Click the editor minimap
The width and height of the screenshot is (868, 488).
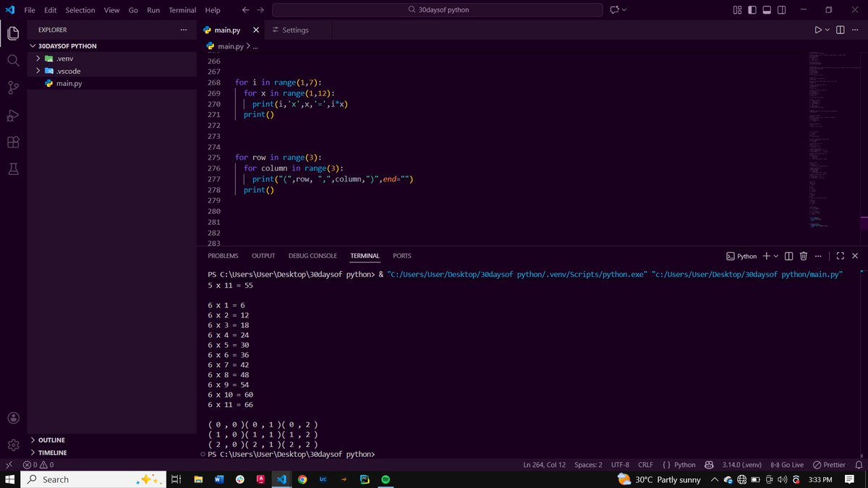pos(834,141)
